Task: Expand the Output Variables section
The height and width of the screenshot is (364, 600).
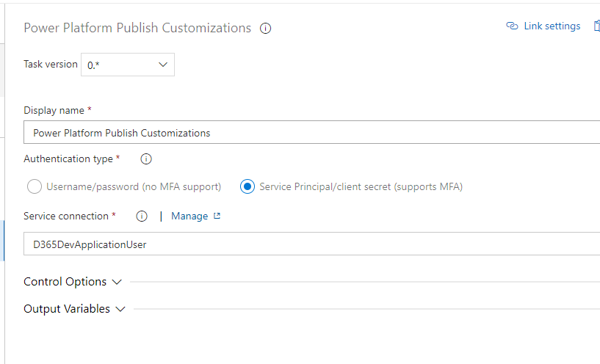Action: click(x=67, y=309)
